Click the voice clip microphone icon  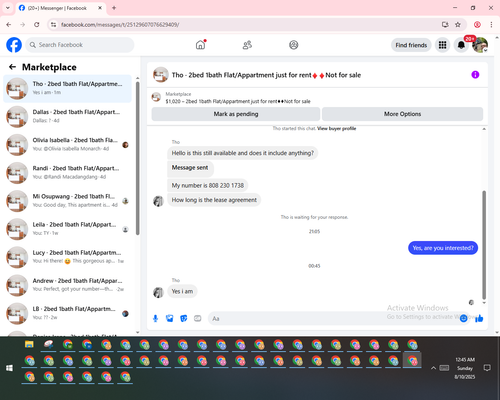tap(155, 319)
